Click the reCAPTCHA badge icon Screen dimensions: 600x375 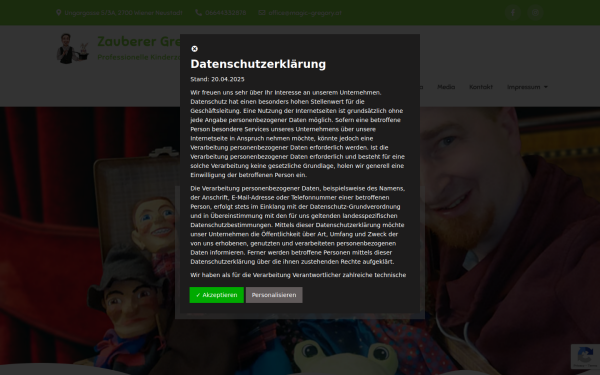click(585, 356)
